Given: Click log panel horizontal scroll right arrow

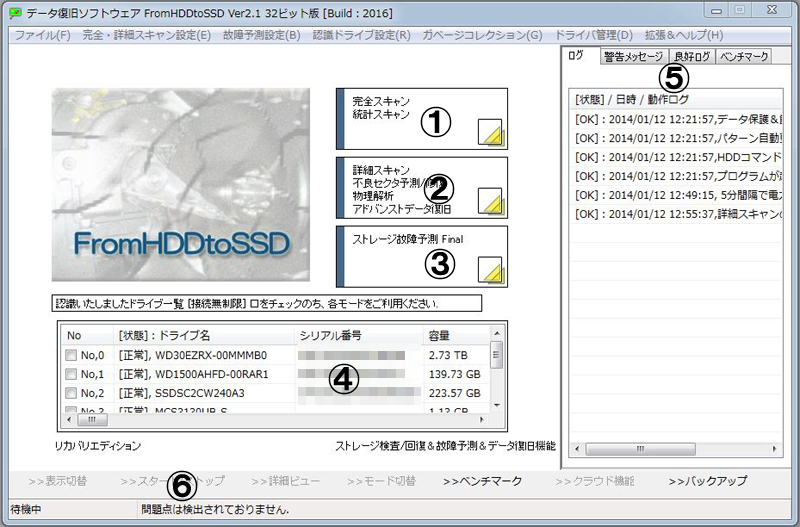Looking at the screenshot, I should click(x=774, y=449).
